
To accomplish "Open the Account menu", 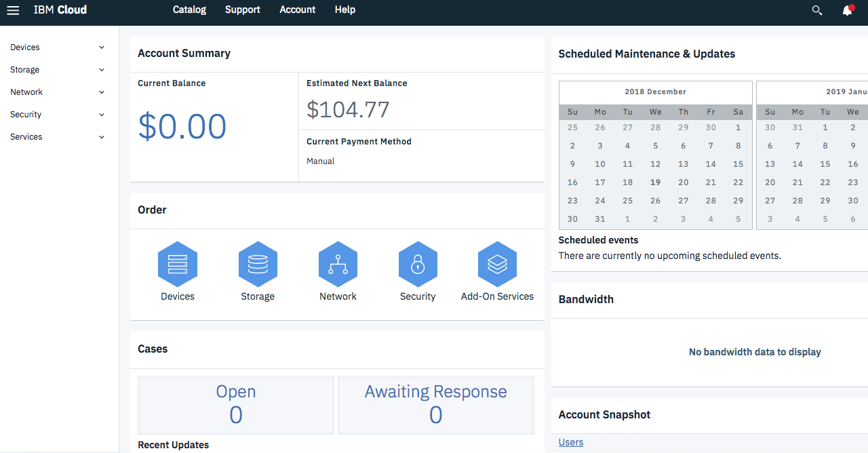I will 297,9.
